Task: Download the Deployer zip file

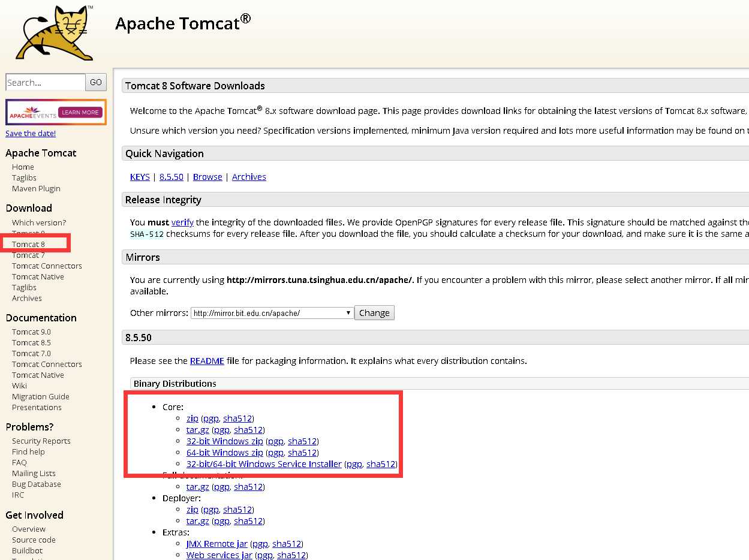Action: pyautogui.click(x=192, y=510)
